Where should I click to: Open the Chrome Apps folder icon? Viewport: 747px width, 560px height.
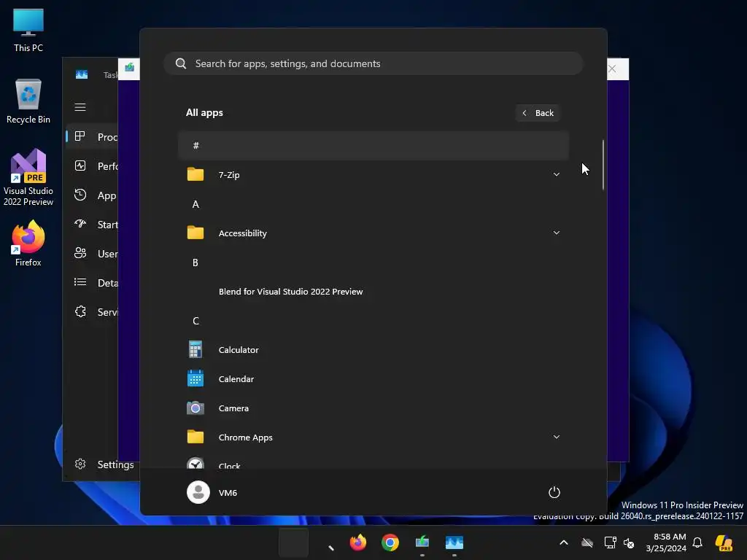[196, 437]
